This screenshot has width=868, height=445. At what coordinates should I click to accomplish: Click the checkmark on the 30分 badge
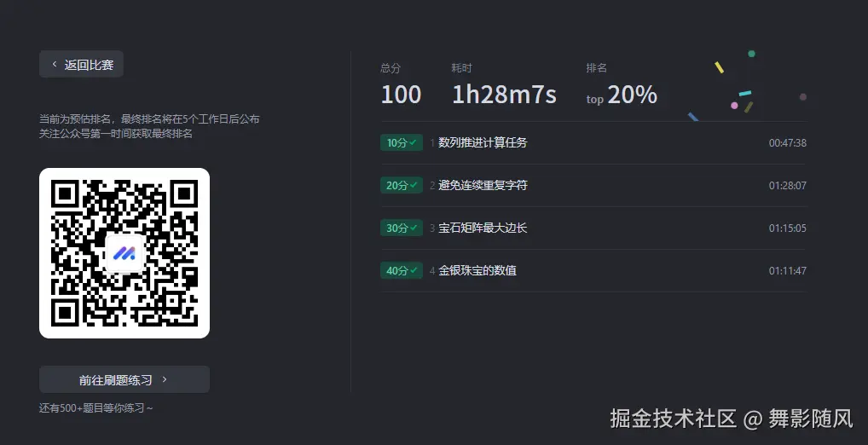tap(414, 228)
